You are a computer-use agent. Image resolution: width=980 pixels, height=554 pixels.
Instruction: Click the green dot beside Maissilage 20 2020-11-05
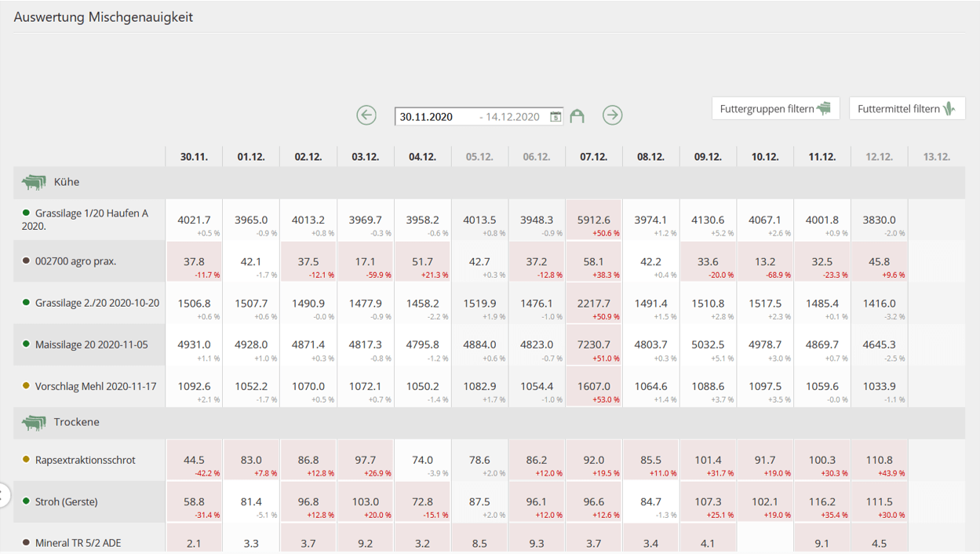tap(26, 344)
